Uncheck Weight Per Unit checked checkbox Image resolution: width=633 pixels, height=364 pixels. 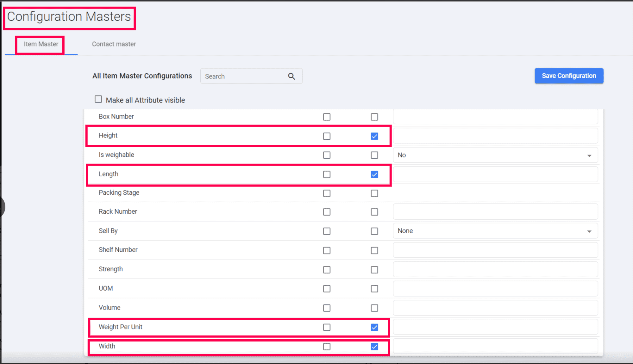pos(374,327)
